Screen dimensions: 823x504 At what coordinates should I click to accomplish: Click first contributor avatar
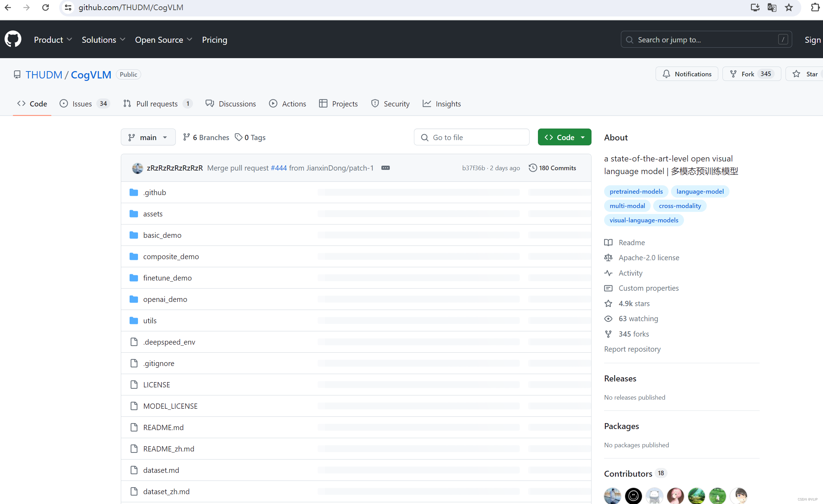612,495
